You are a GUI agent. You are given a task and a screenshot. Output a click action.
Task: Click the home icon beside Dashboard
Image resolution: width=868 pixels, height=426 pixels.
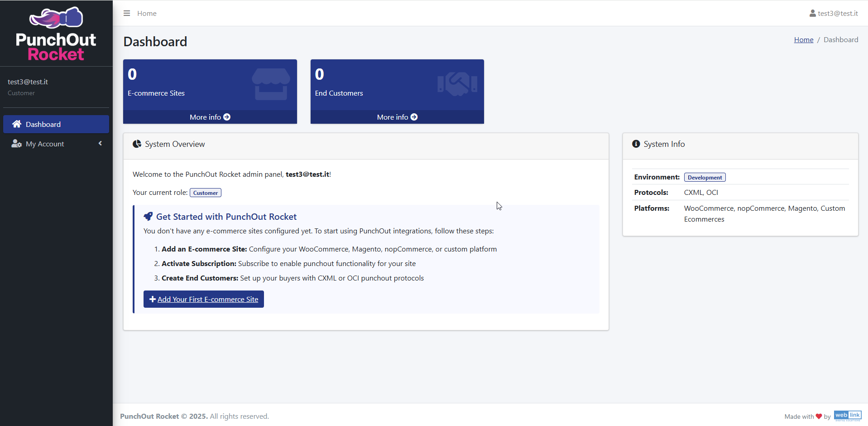tap(17, 124)
